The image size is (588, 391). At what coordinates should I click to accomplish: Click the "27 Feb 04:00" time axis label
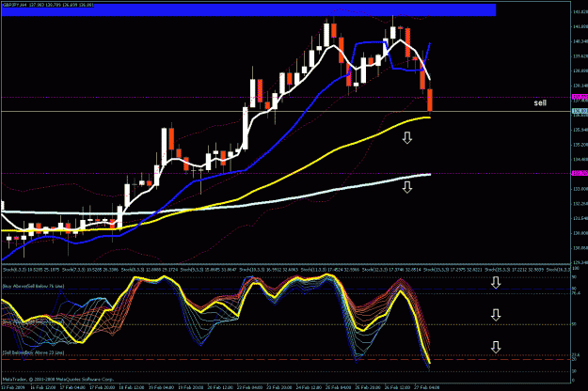(427, 387)
